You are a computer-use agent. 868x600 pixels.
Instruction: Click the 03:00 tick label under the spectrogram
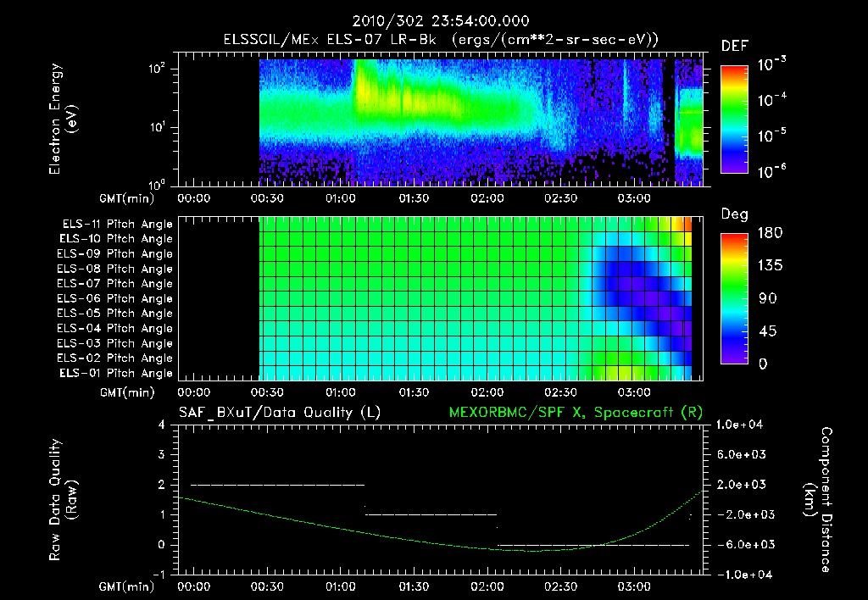point(634,198)
